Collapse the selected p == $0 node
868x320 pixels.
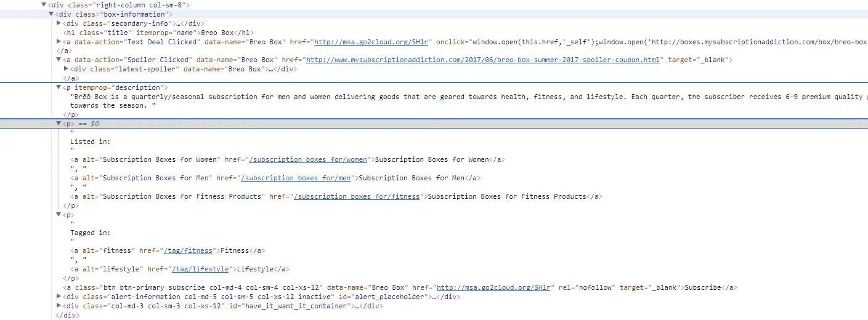tap(59, 124)
